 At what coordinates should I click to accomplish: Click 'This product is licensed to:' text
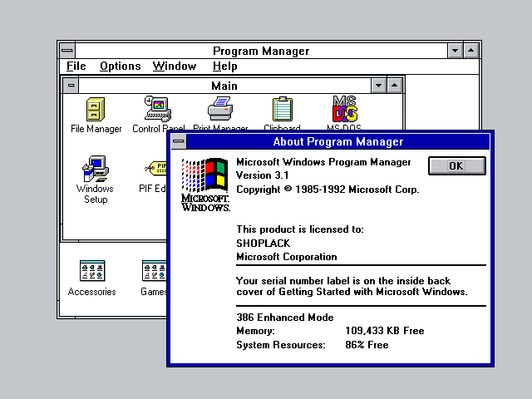pyautogui.click(x=300, y=229)
